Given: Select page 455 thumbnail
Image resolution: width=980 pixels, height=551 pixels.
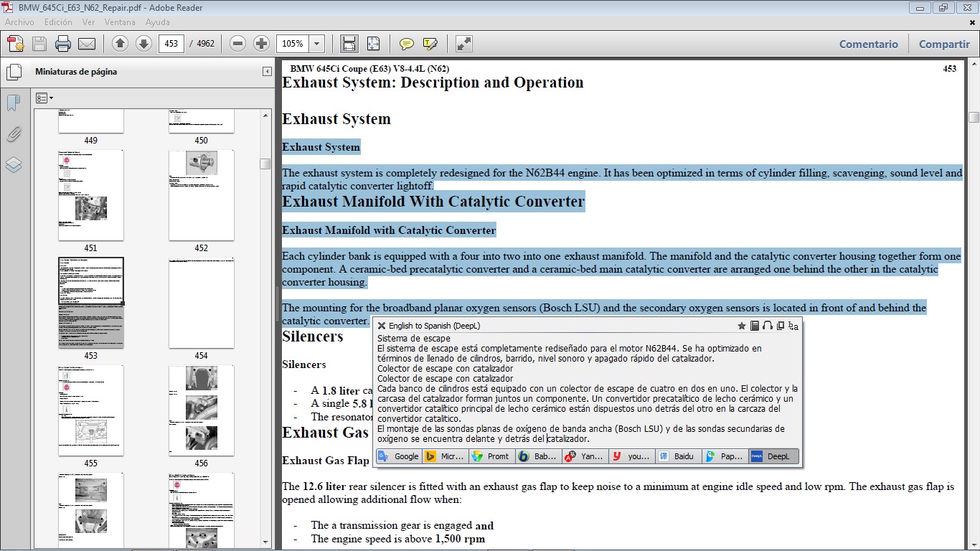Looking at the screenshot, I should click(90, 410).
